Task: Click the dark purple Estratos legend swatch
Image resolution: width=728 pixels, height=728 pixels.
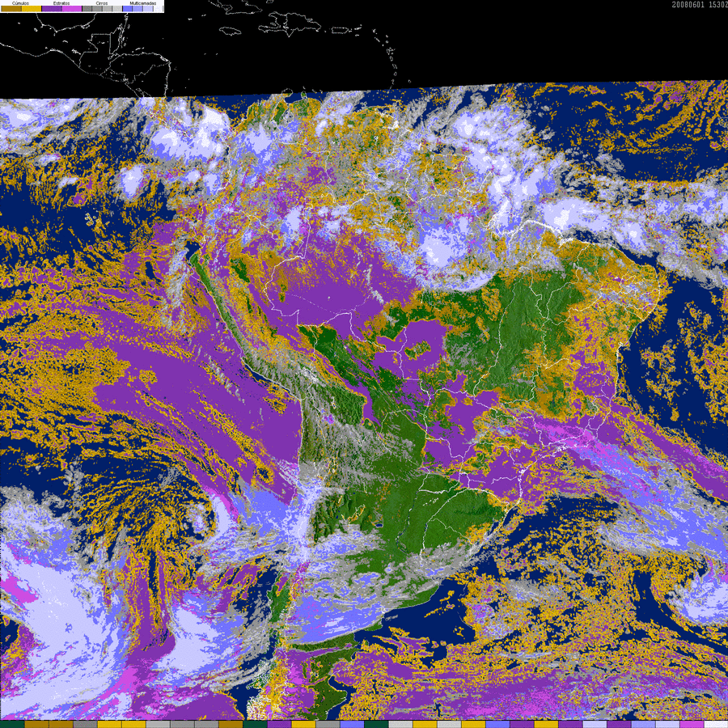Action: tap(52, 8)
